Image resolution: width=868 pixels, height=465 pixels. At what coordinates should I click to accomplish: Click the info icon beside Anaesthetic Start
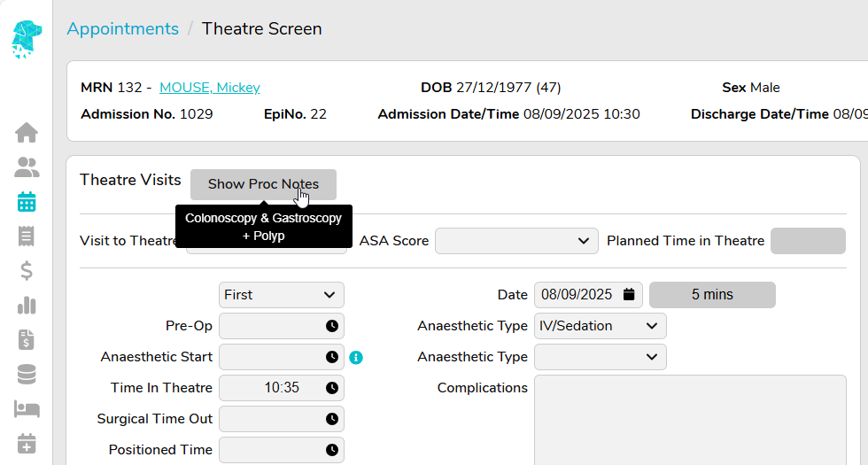click(x=356, y=358)
